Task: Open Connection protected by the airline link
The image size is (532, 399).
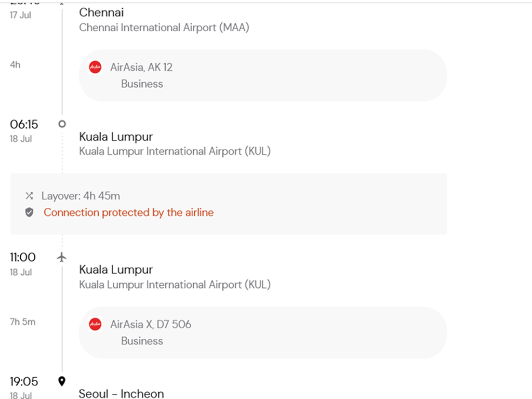Action: (128, 212)
